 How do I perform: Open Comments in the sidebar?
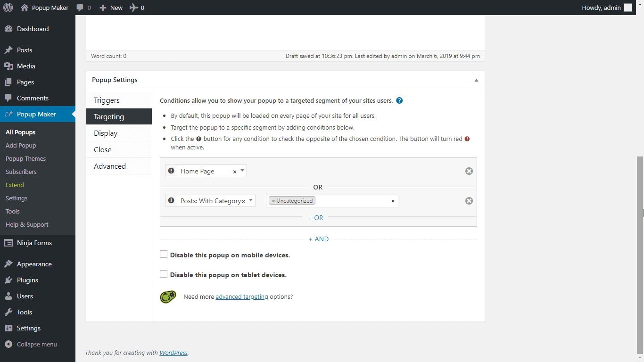[x=38, y=98]
